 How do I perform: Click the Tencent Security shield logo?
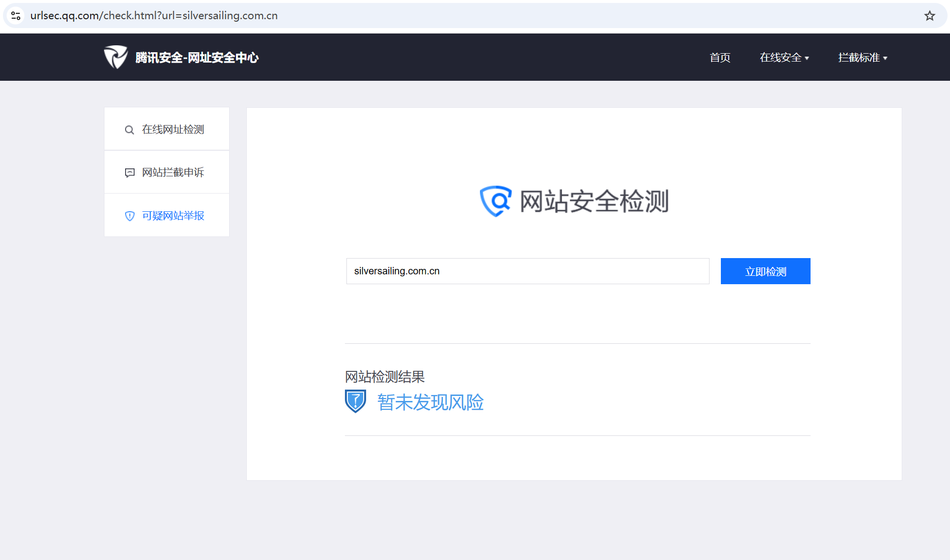(115, 57)
